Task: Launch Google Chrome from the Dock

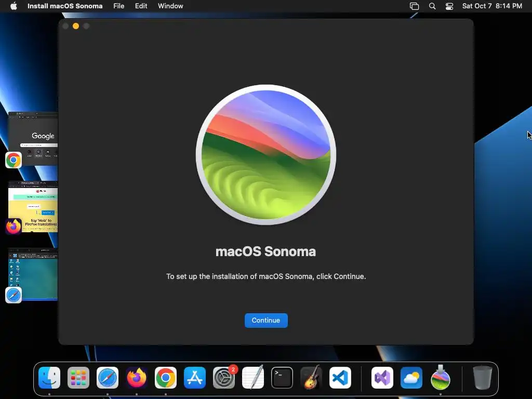Action: [x=166, y=378]
